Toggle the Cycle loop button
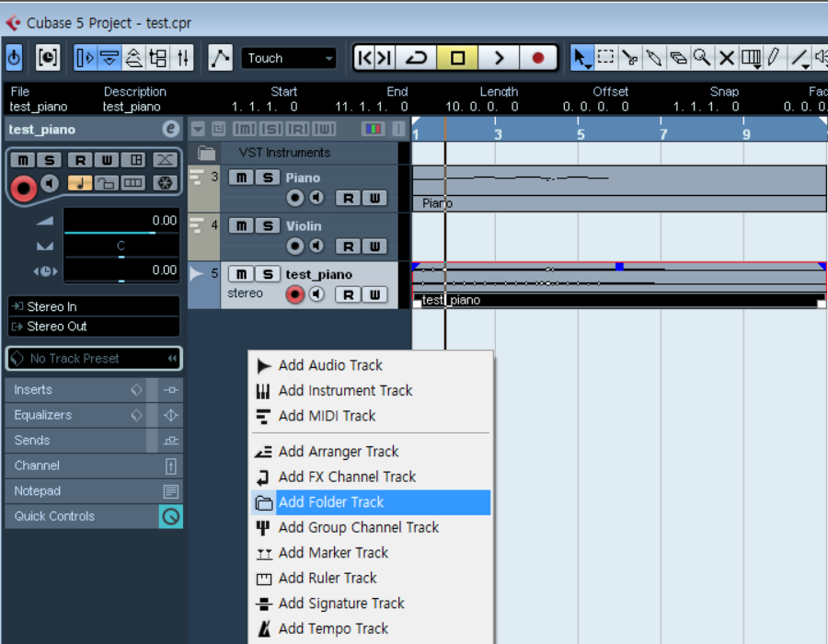Screen dimensions: 828x644 tap(416, 58)
